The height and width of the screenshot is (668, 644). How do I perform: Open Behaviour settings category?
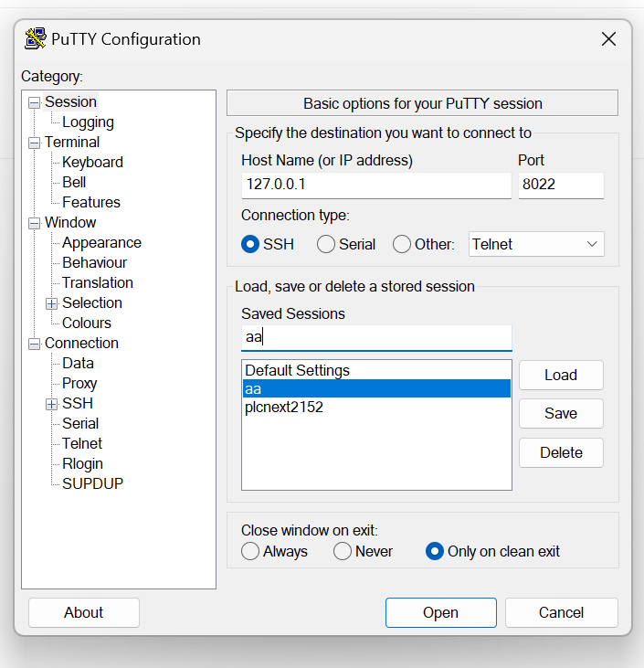point(94,262)
